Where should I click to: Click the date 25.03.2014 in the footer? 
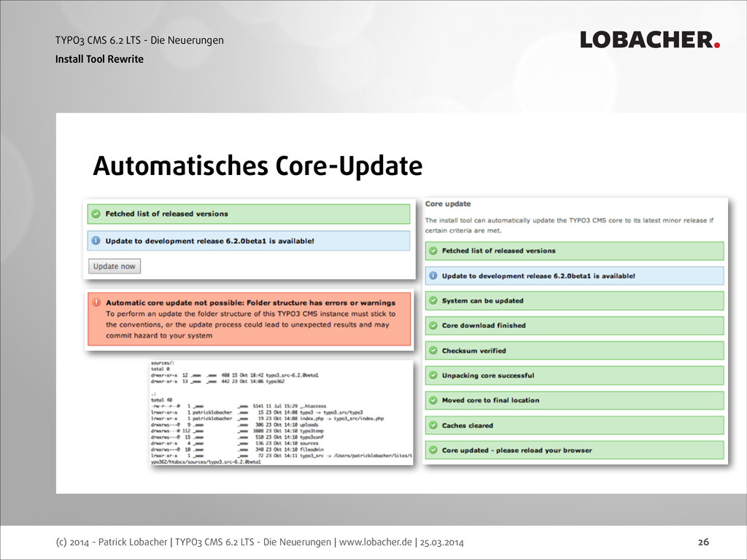tap(441, 542)
